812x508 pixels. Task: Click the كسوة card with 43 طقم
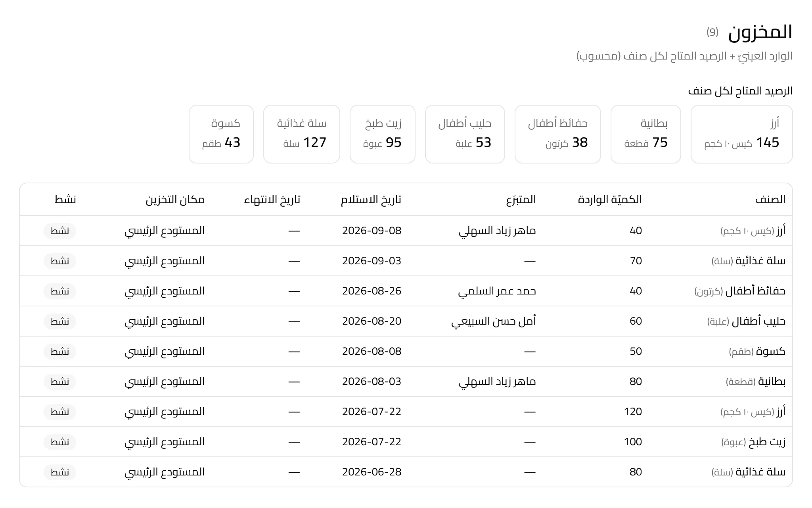coord(221,134)
